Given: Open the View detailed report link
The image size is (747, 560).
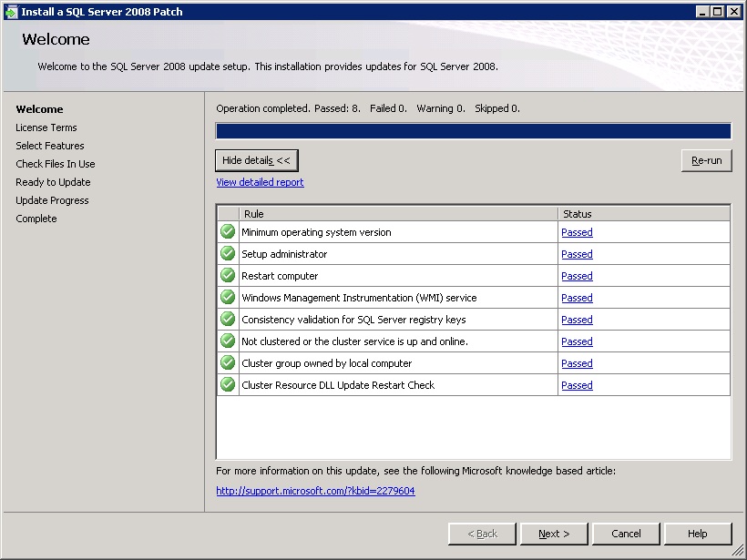Looking at the screenshot, I should (x=260, y=182).
